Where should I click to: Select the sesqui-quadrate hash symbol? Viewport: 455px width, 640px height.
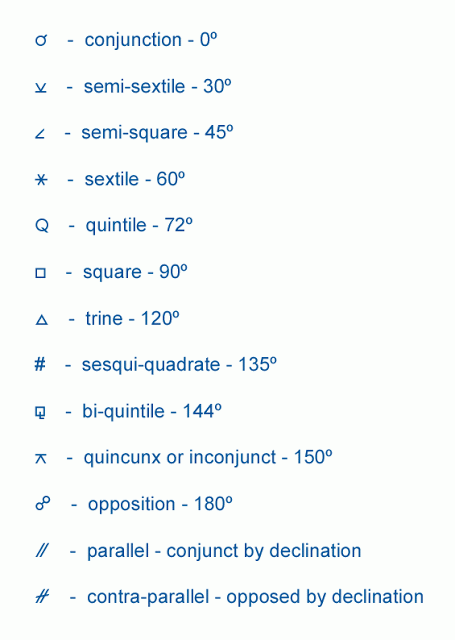[40, 364]
